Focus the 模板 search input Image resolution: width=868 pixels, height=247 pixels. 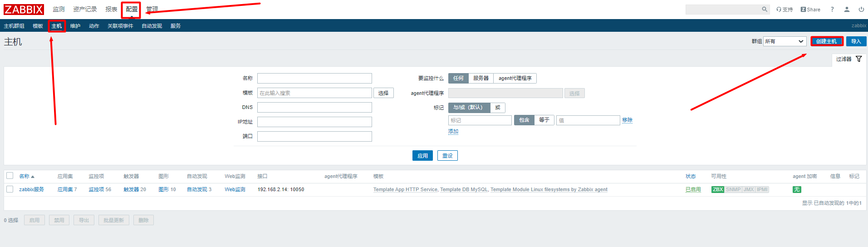(x=314, y=93)
